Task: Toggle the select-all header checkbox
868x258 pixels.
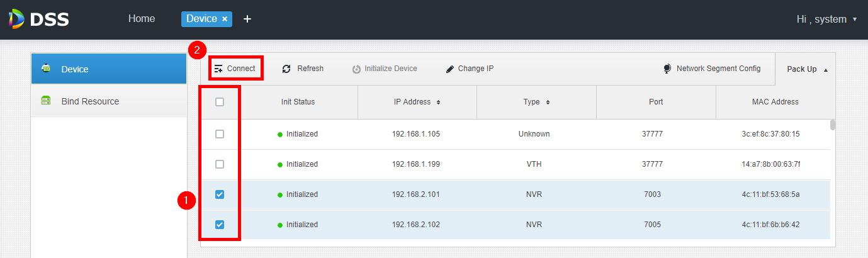Action: click(220, 102)
